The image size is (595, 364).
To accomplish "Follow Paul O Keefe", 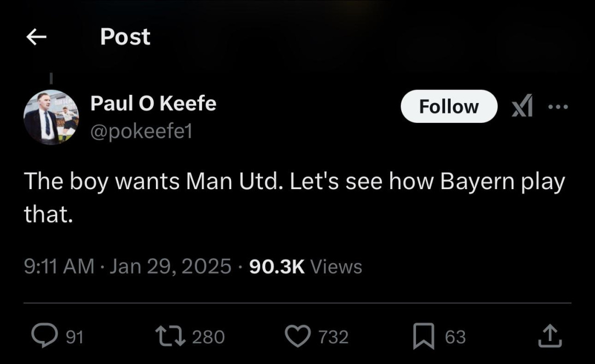I will pos(448,106).
